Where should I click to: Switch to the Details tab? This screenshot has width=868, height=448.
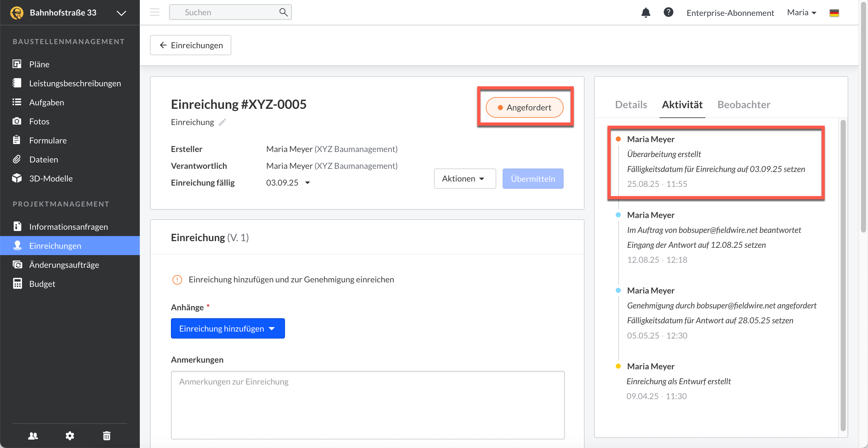(631, 105)
